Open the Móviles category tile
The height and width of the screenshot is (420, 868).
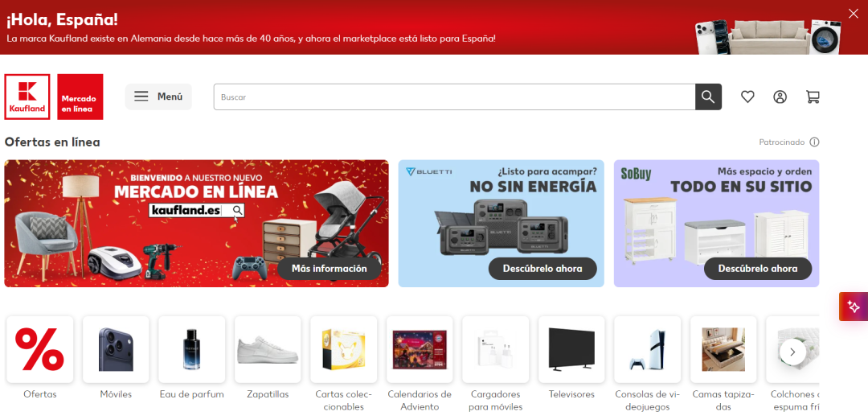(x=116, y=350)
